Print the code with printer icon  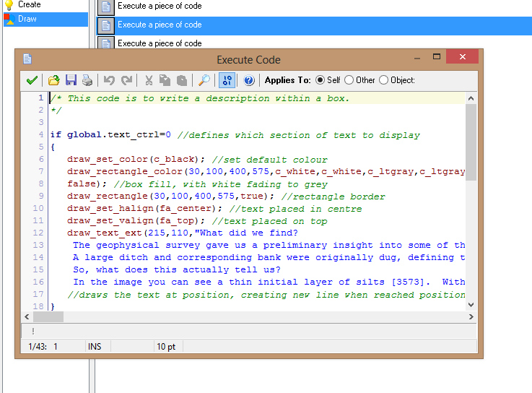(x=87, y=80)
